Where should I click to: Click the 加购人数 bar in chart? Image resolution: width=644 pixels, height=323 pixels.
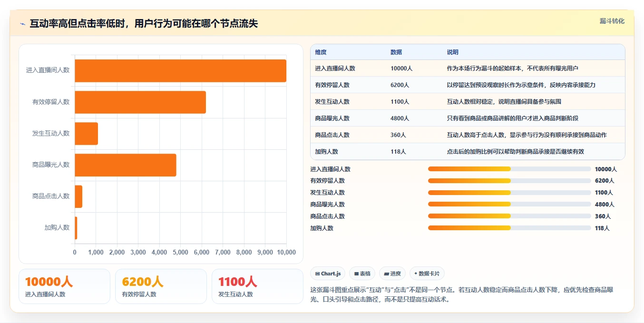tap(76, 227)
